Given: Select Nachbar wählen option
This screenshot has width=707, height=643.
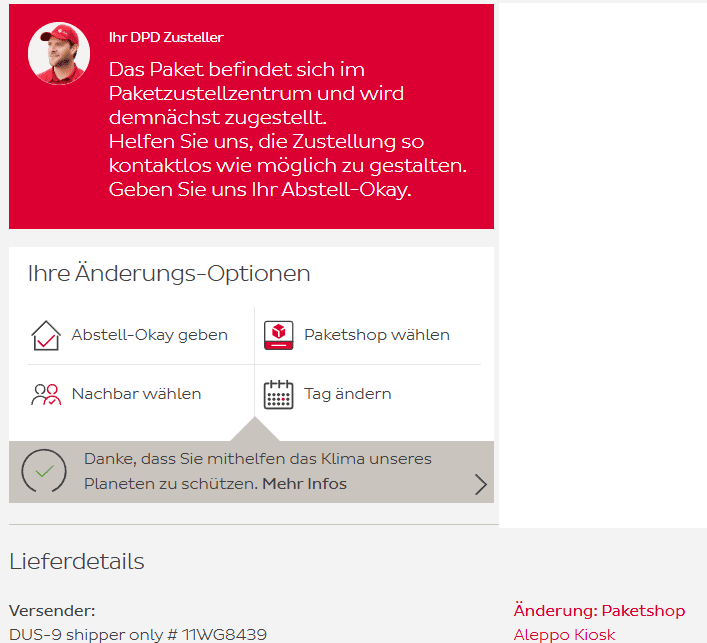Looking at the screenshot, I should (136, 394).
